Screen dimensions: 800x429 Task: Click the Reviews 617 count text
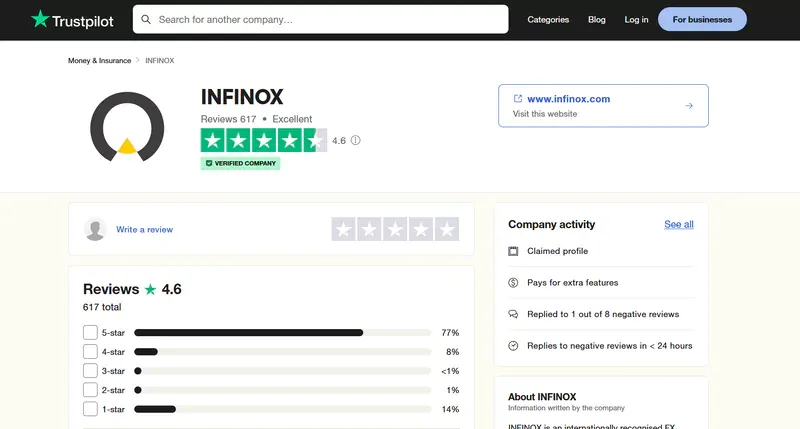[x=228, y=119]
